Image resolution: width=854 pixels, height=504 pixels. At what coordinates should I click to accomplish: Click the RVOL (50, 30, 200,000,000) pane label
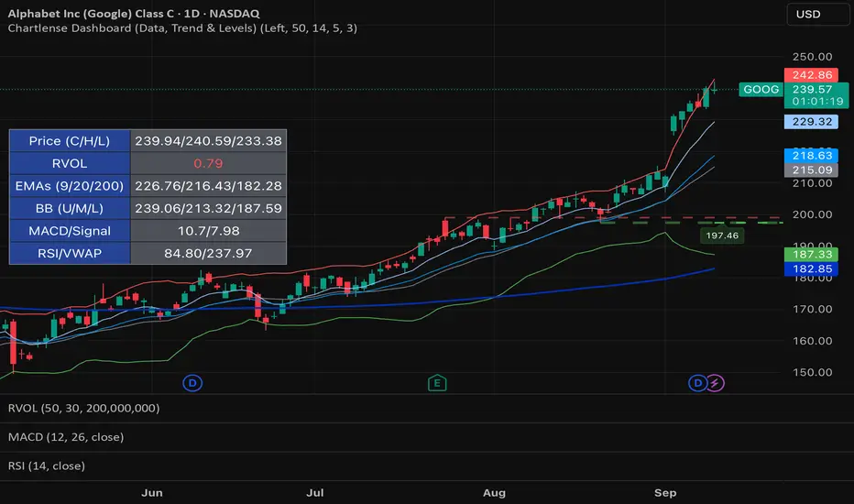[84, 408]
